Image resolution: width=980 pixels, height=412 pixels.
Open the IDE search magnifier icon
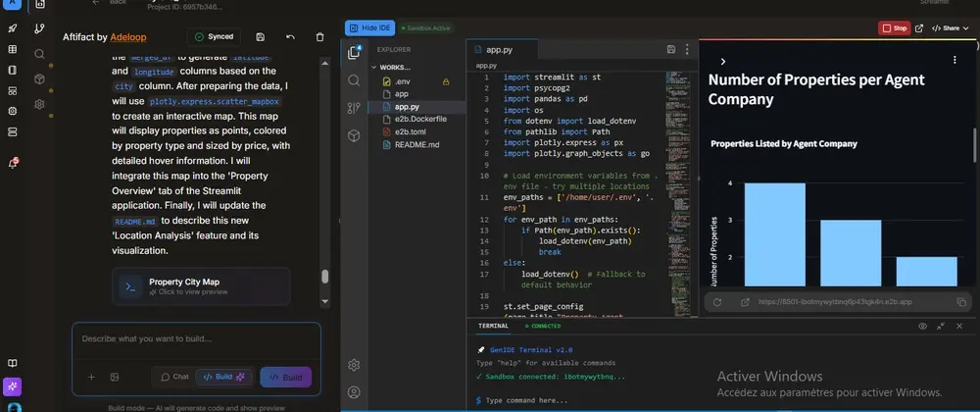354,80
